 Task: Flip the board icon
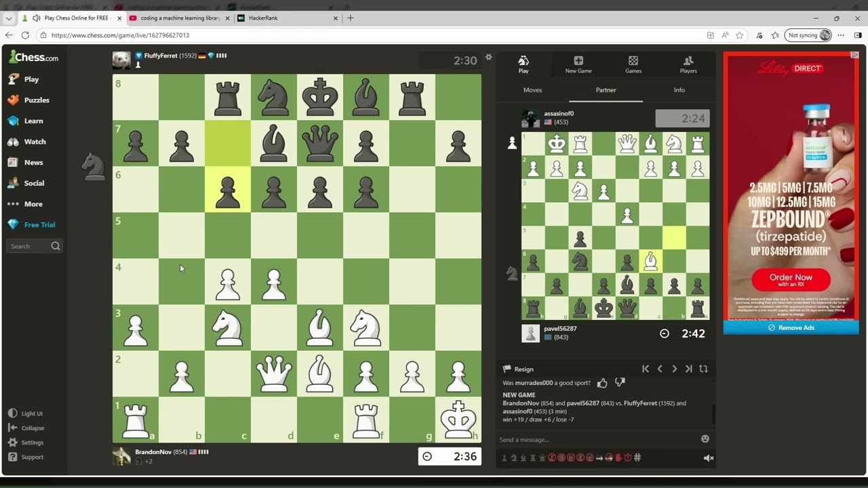[x=703, y=369]
